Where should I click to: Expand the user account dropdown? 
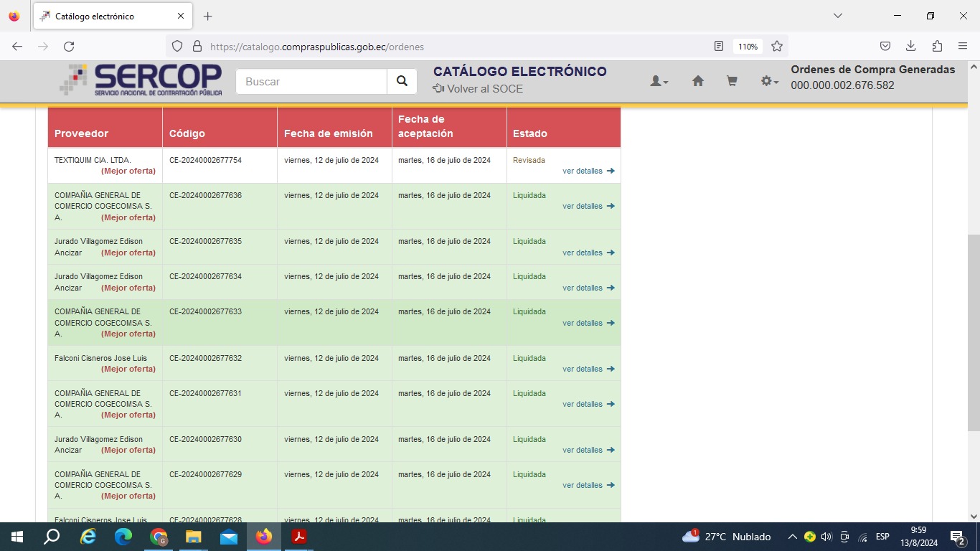pos(659,82)
